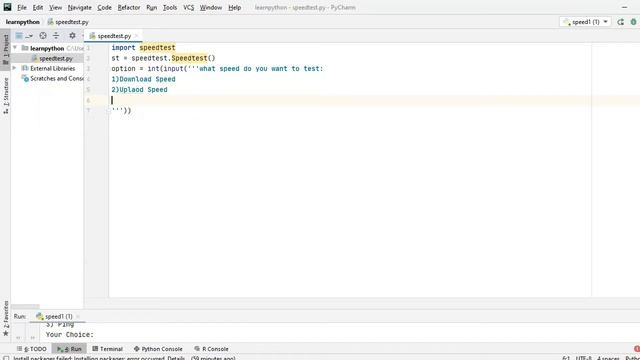Click the rerun icon beside run configuration
Viewport: 640px width, 360px height.
click(620, 22)
